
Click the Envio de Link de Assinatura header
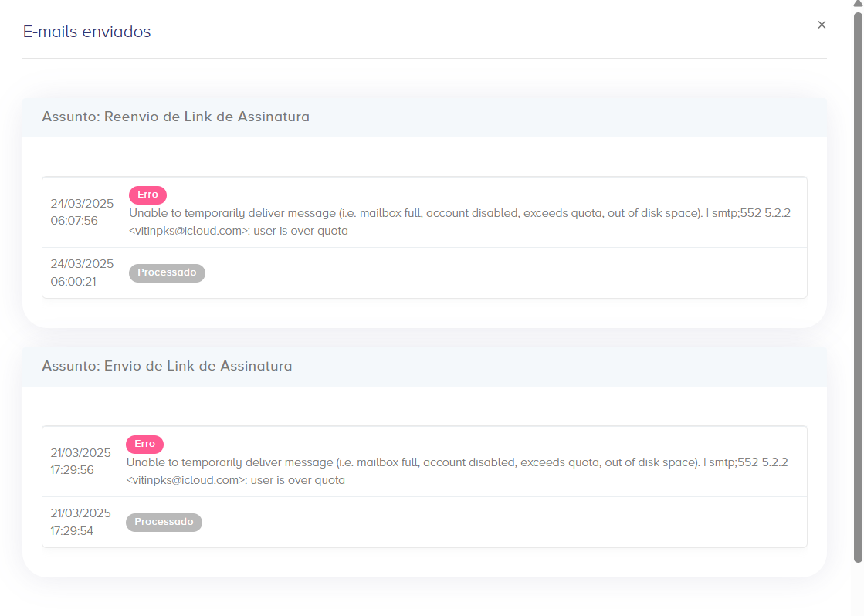pos(168,366)
